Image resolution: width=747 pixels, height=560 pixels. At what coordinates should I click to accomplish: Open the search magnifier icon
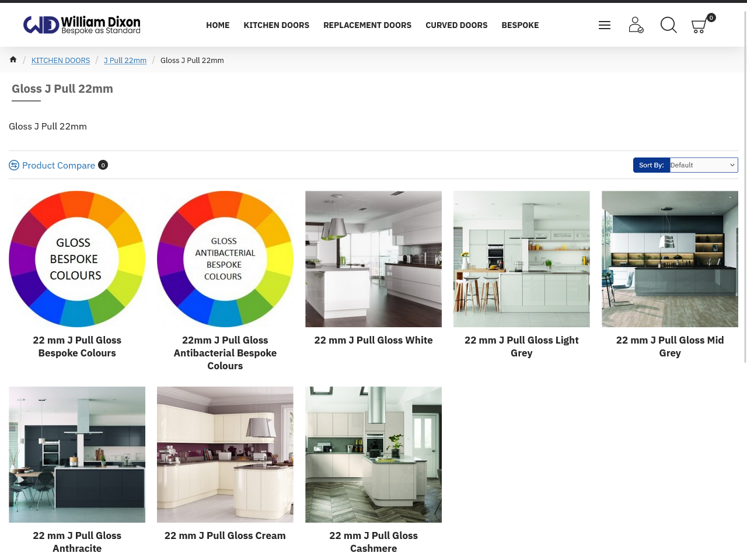[668, 25]
